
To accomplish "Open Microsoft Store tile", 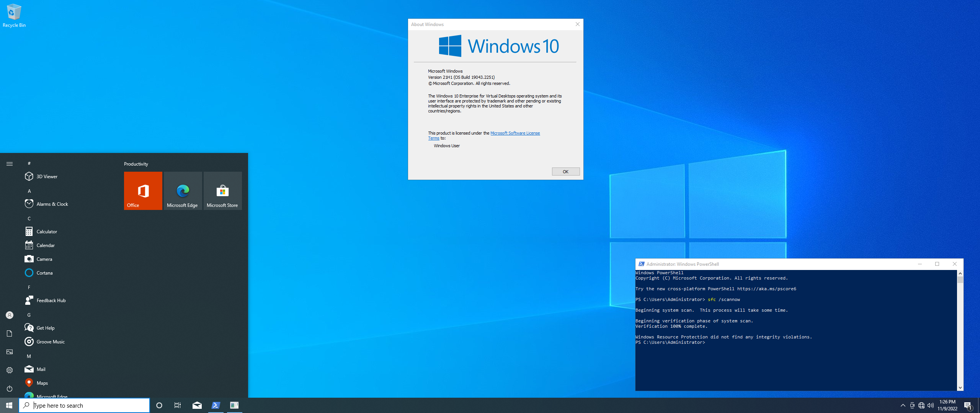I will (223, 191).
